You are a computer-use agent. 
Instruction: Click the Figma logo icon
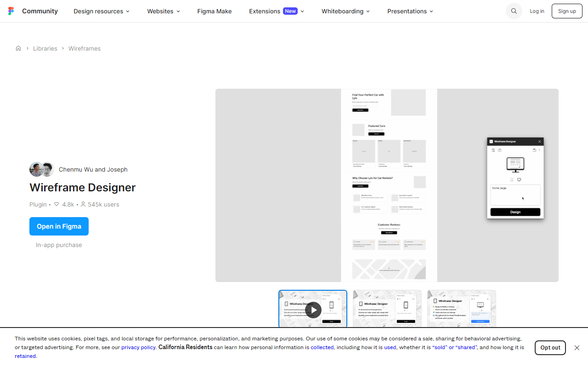click(x=11, y=11)
